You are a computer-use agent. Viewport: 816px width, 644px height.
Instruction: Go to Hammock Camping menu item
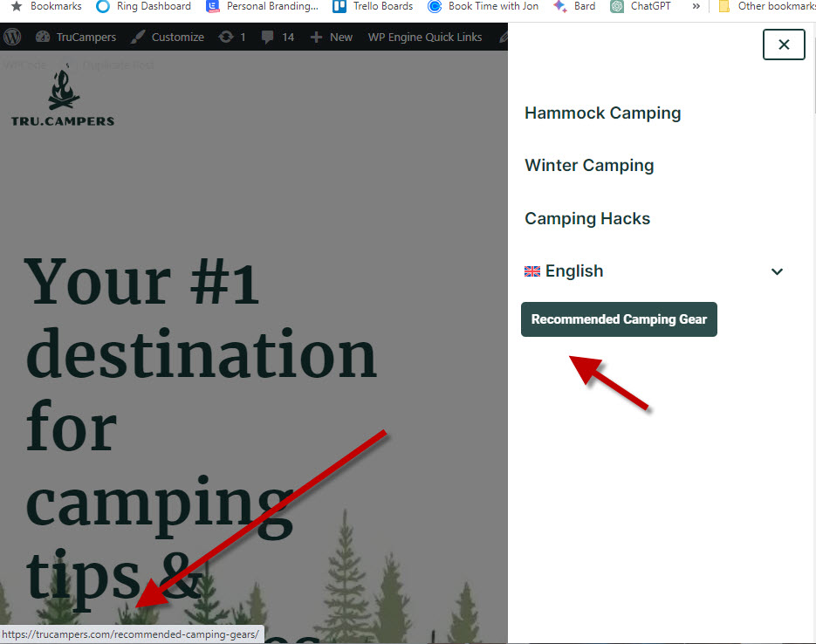click(603, 113)
